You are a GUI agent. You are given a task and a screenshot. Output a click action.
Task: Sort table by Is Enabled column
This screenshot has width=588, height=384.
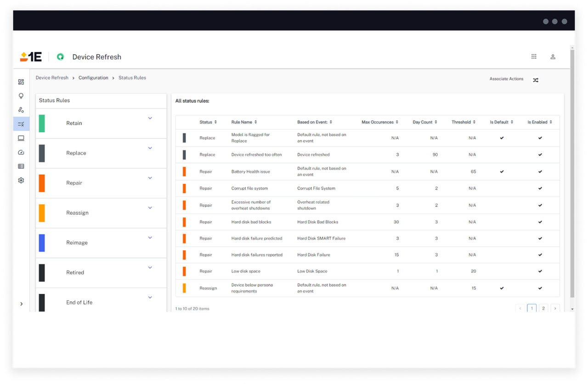pos(540,122)
